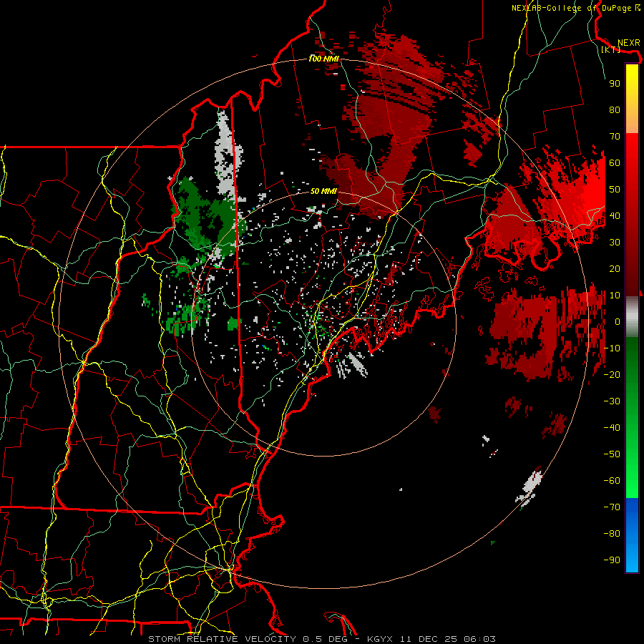Click the -20 scale value
The height and width of the screenshot is (644, 644).
coord(612,375)
